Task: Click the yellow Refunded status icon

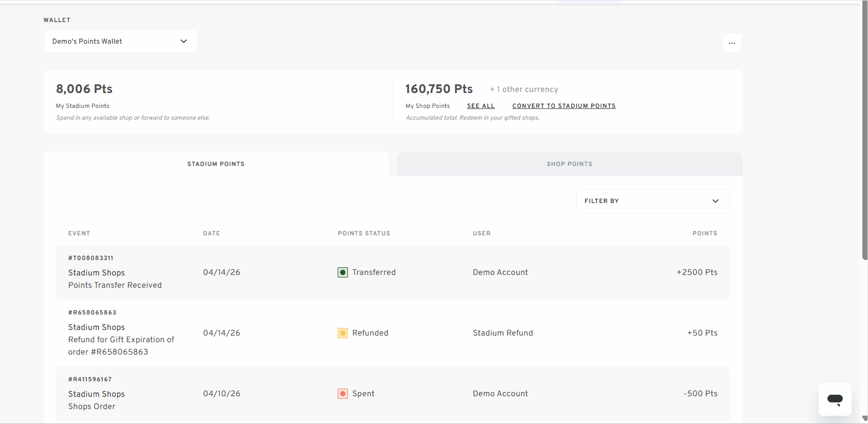Action: tap(343, 333)
